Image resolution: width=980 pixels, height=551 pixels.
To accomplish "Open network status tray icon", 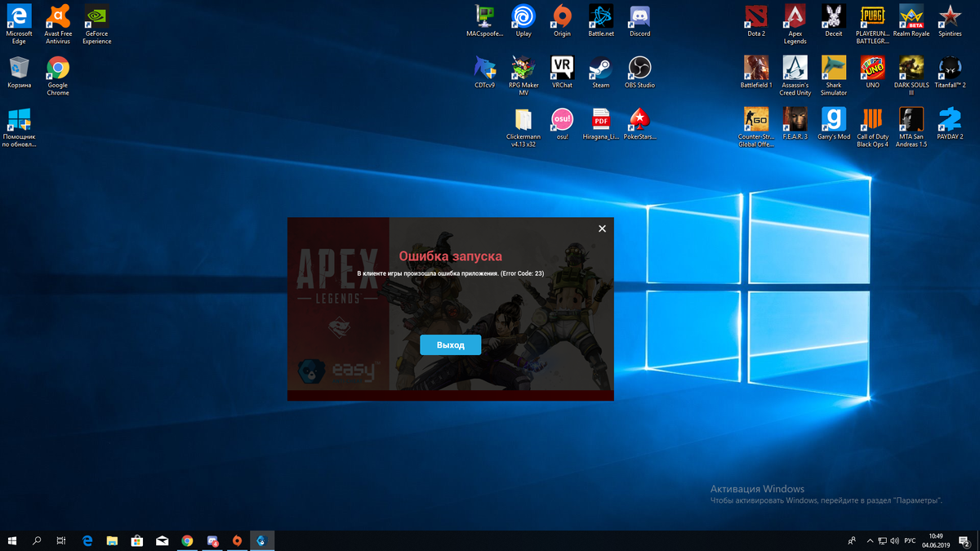I will pyautogui.click(x=883, y=540).
